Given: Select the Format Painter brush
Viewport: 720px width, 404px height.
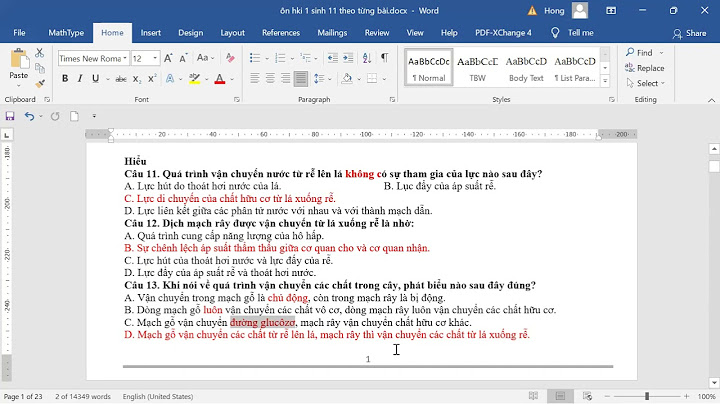Looking at the screenshot, I should [39, 83].
